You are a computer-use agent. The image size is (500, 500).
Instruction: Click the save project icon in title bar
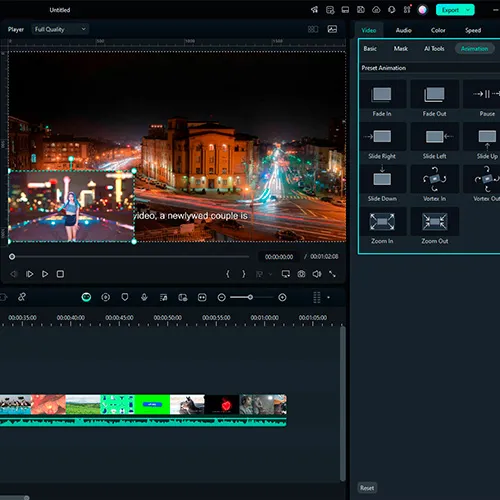coord(361,10)
